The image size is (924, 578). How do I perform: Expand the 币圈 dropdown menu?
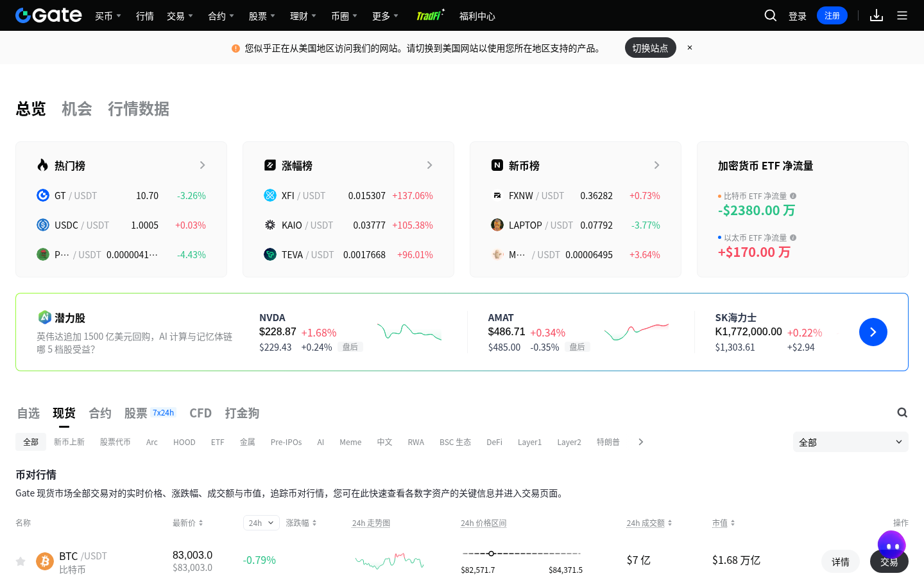pos(344,15)
